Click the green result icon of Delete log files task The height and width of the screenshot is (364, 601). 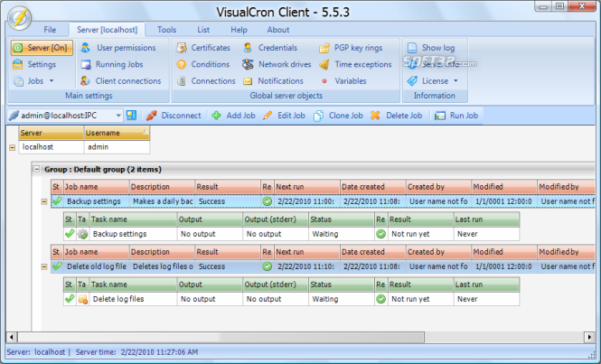pyautogui.click(x=380, y=299)
